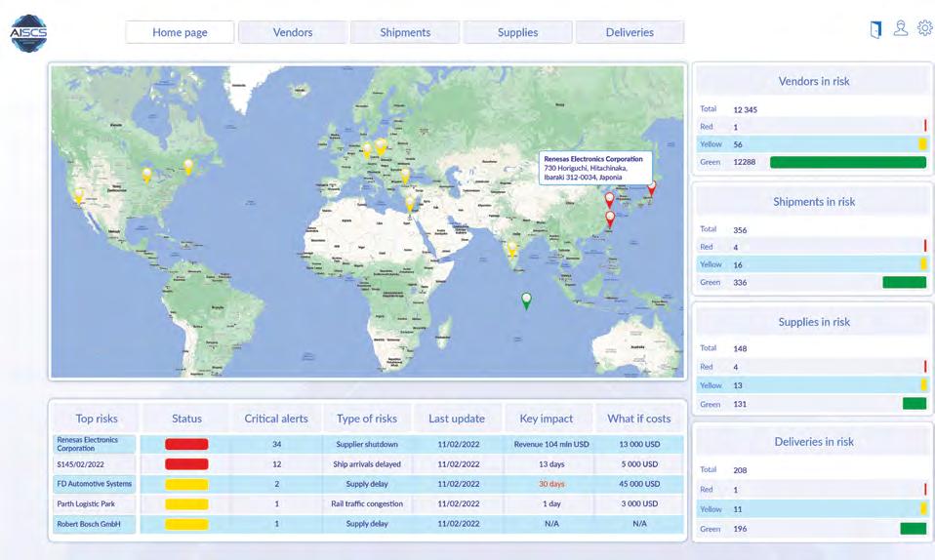Click green bar in Shipments in risk
Screen dimensions: 935x560
tap(905, 282)
